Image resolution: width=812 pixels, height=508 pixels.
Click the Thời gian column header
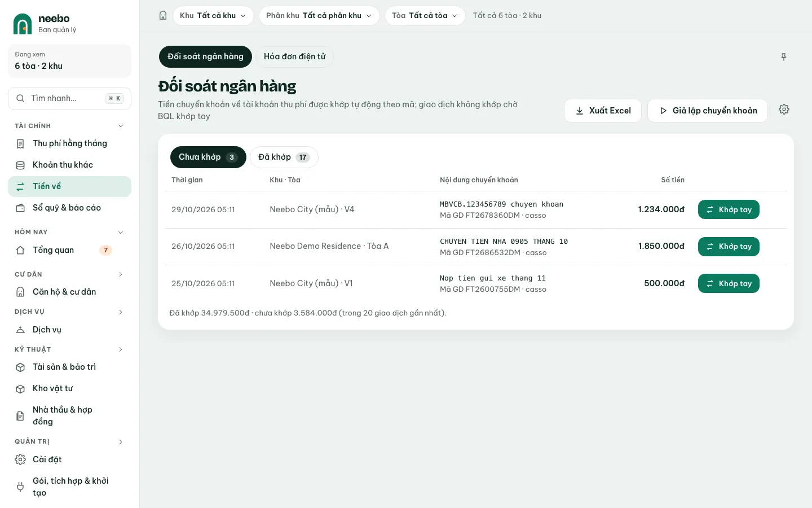tap(187, 180)
